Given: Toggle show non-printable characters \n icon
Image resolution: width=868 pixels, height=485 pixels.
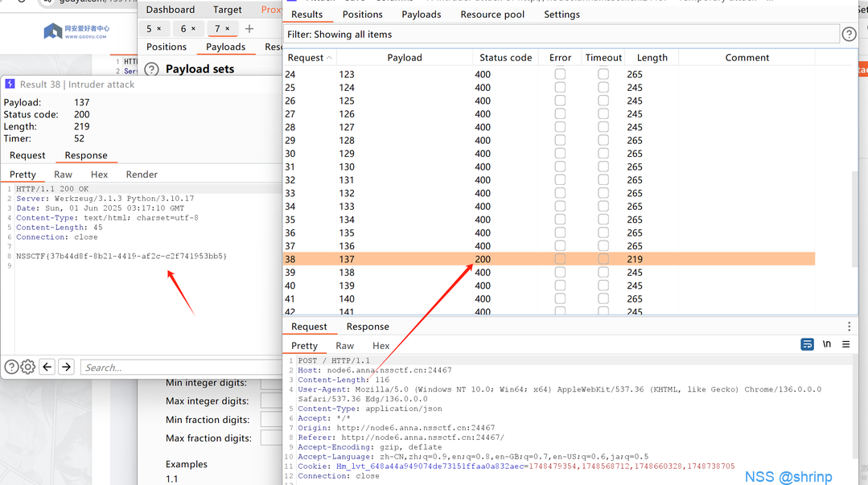Looking at the screenshot, I should click(826, 343).
